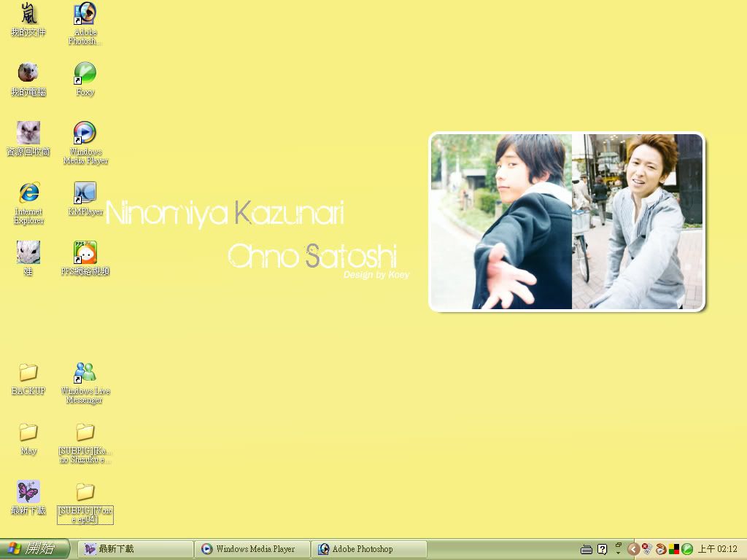Select the KMPlayer desktop shortcut

pyautogui.click(x=85, y=193)
